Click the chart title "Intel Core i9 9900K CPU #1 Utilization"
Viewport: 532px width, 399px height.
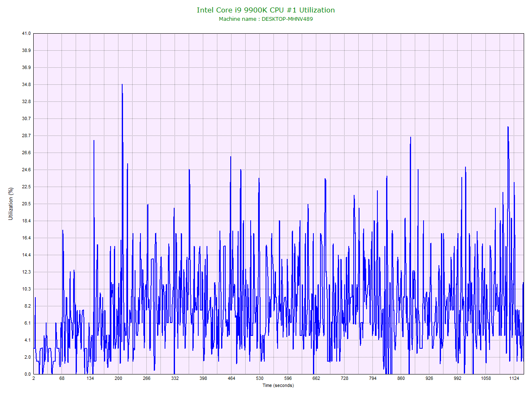pyautogui.click(x=266, y=10)
